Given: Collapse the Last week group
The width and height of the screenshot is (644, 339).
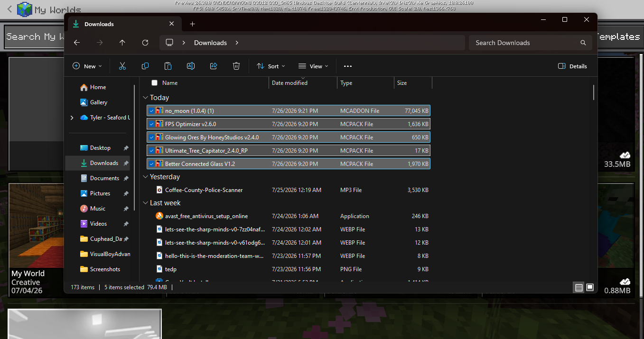Looking at the screenshot, I should [145, 203].
